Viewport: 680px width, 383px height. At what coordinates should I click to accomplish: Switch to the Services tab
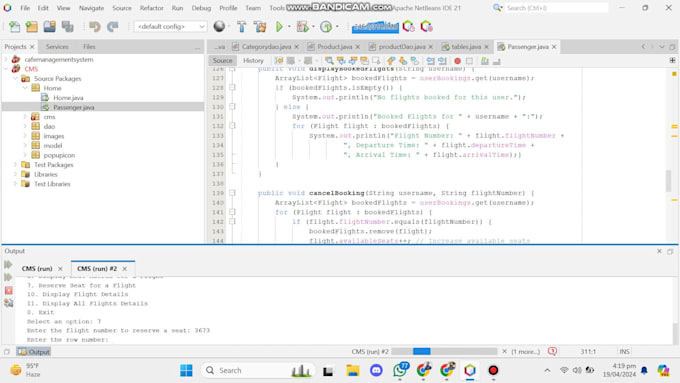tap(57, 46)
